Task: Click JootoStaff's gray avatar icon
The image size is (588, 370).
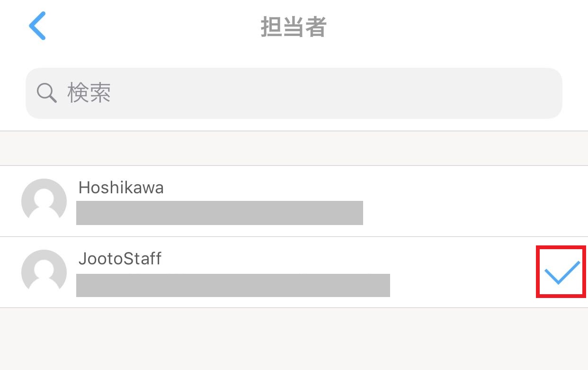Action: click(44, 272)
